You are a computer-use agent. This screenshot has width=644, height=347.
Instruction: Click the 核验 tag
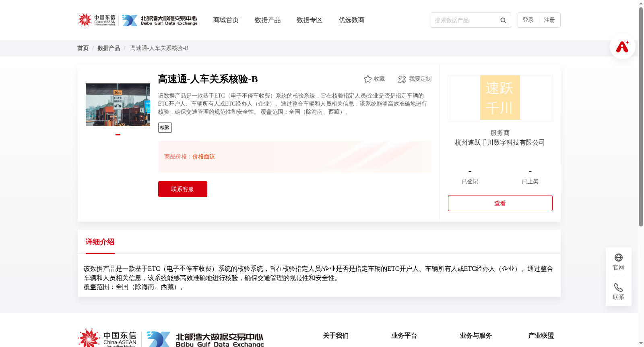point(165,128)
